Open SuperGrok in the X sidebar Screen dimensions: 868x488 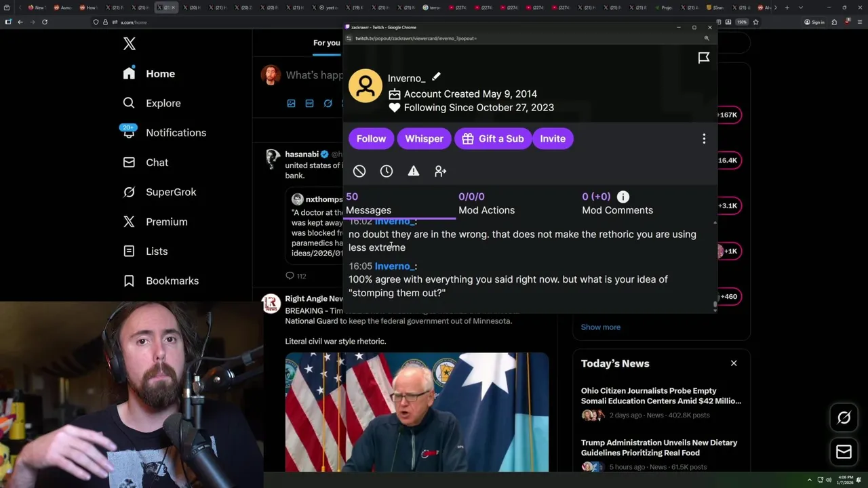click(x=160, y=192)
